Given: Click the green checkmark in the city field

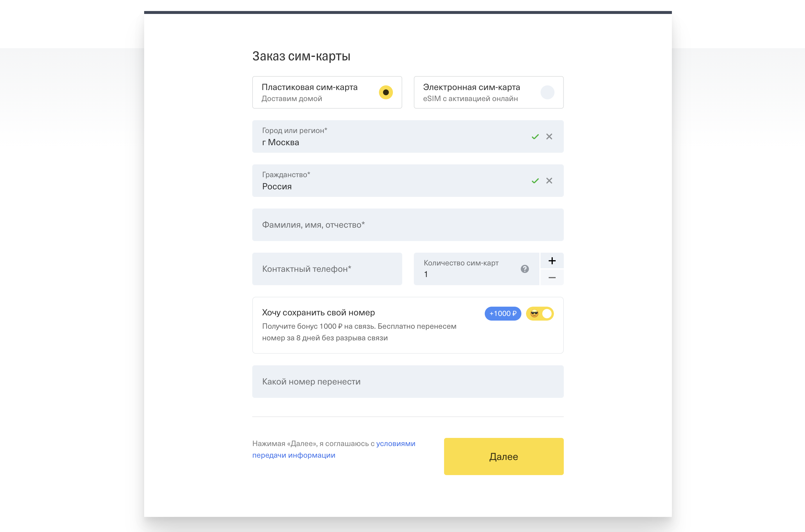Looking at the screenshot, I should (535, 137).
